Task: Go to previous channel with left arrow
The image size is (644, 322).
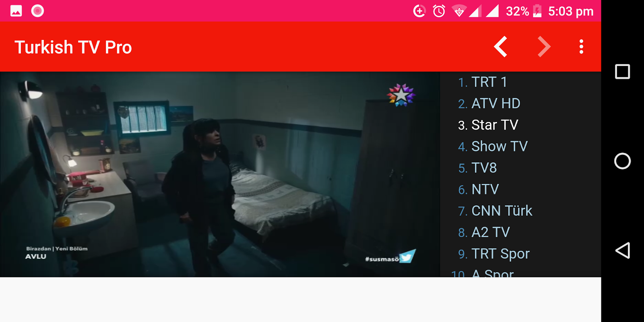Action: pyautogui.click(x=501, y=47)
